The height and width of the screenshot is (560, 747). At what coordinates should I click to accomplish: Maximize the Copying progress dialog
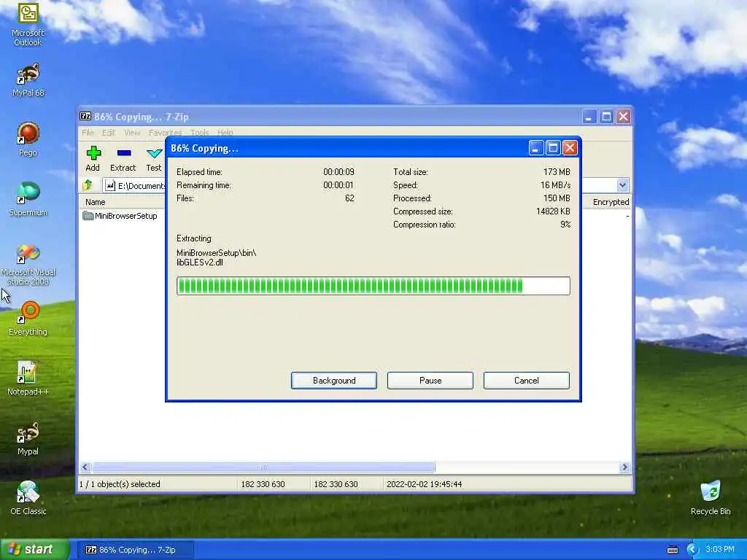tap(553, 148)
